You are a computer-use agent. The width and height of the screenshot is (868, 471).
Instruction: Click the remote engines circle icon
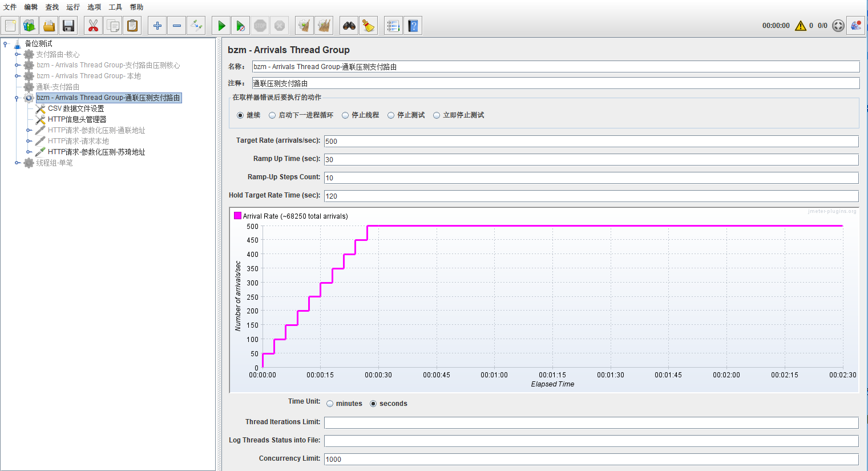coord(838,26)
